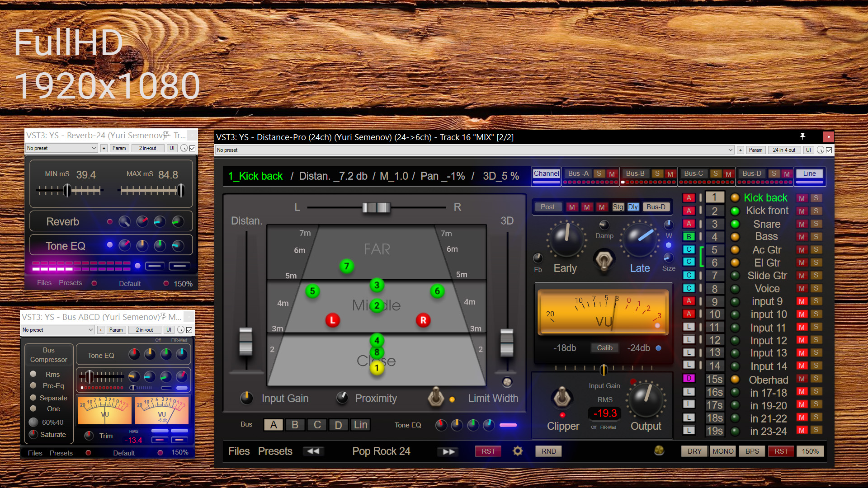Click the DRY button
This screenshot has width=868, height=488.
coord(694,451)
